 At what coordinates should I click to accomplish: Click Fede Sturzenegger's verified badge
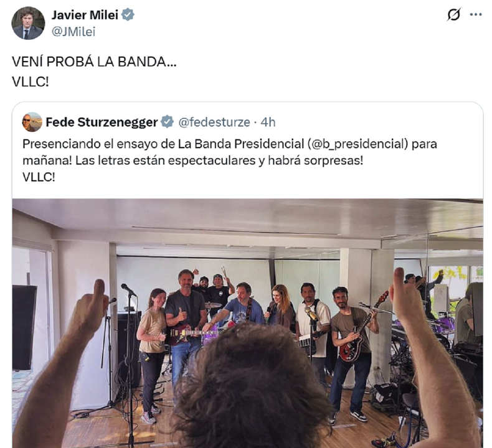[168, 122]
